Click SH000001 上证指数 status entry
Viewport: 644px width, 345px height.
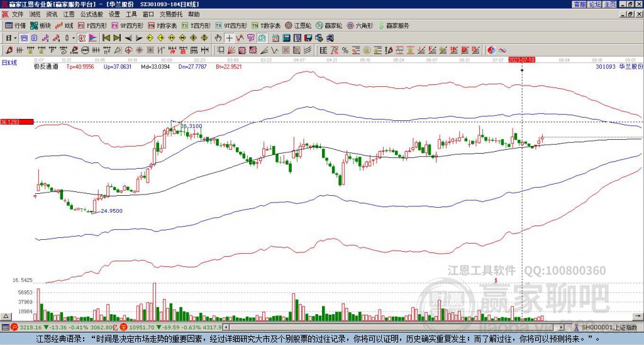coord(610,327)
